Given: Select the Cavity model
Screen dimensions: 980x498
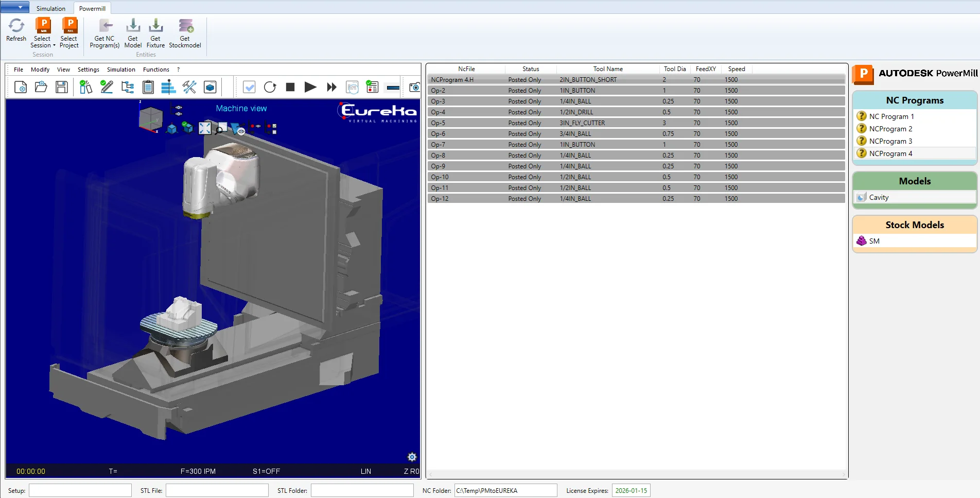Looking at the screenshot, I should point(915,197).
